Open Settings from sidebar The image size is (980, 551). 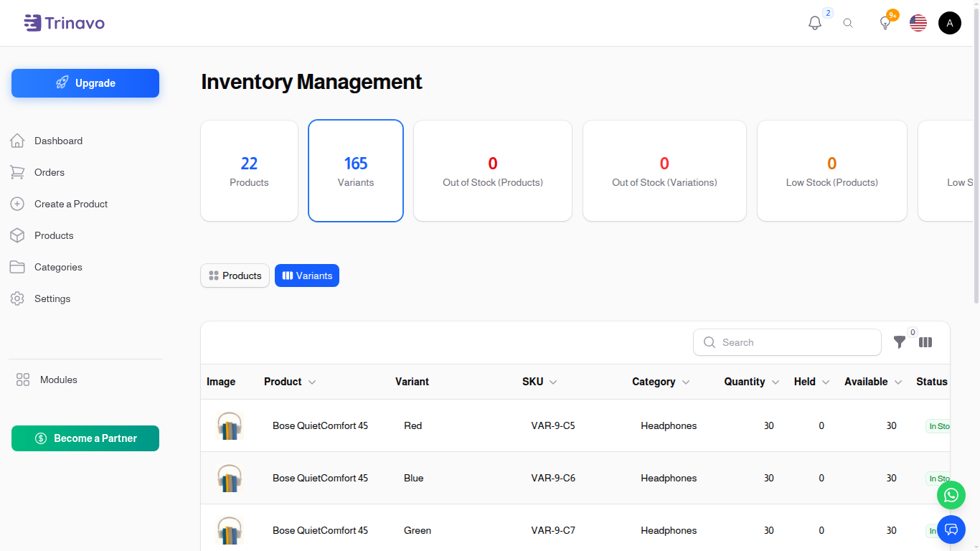click(x=52, y=298)
